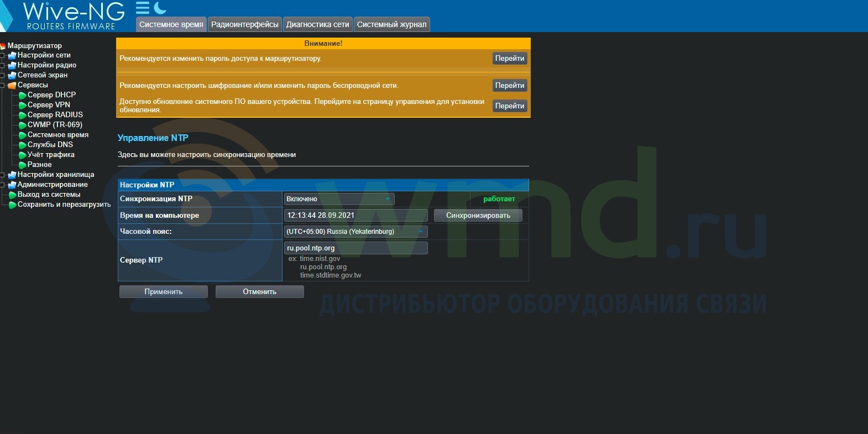
Task: Open Службы DNS in sidebar tree
Action: point(50,145)
